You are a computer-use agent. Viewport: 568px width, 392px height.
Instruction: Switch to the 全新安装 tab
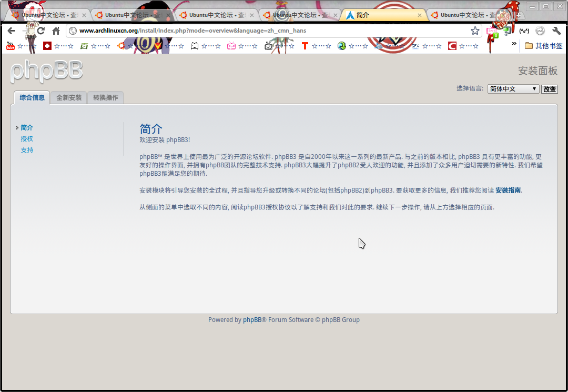pos(69,97)
